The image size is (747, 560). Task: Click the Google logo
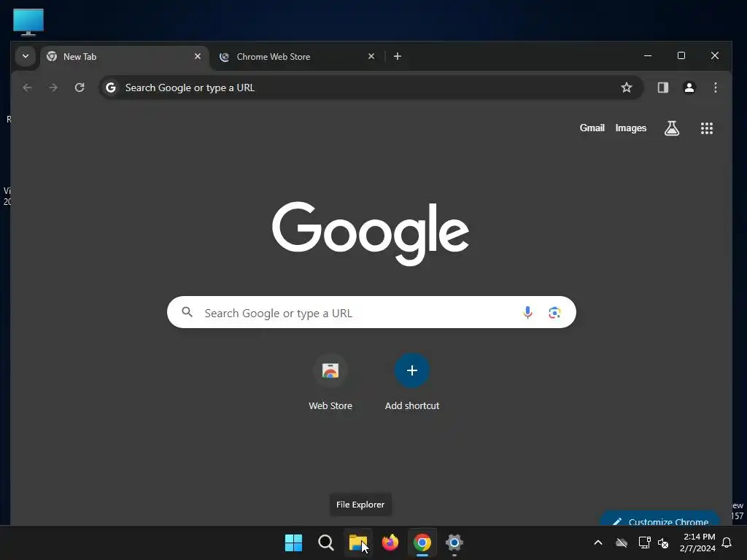coord(371,233)
